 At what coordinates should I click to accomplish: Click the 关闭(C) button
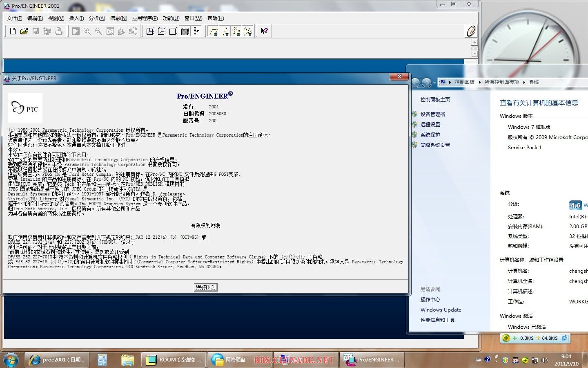coord(205,287)
